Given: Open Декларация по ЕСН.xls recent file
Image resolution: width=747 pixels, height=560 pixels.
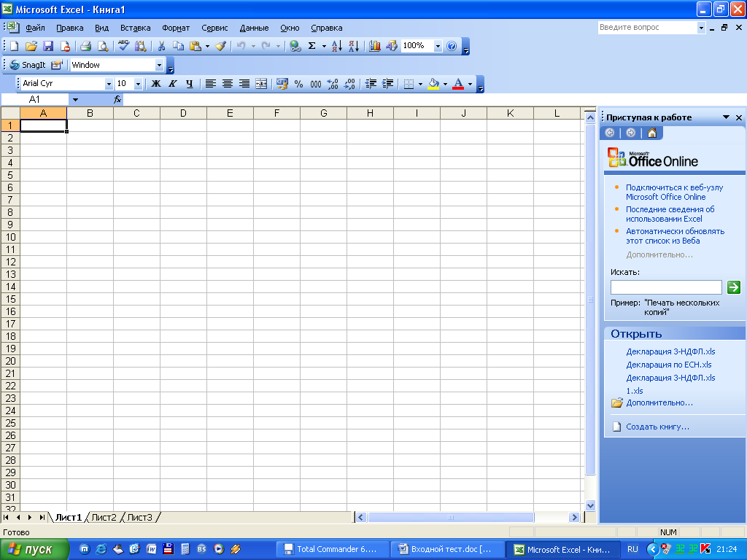Looking at the screenshot, I should pyautogui.click(x=669, y=365).
